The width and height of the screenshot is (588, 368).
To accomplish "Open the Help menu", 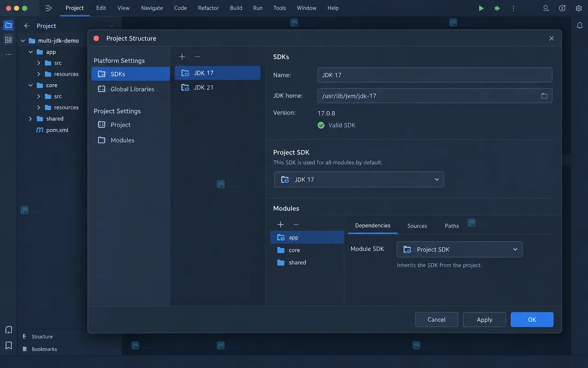I will click(333, 8).
